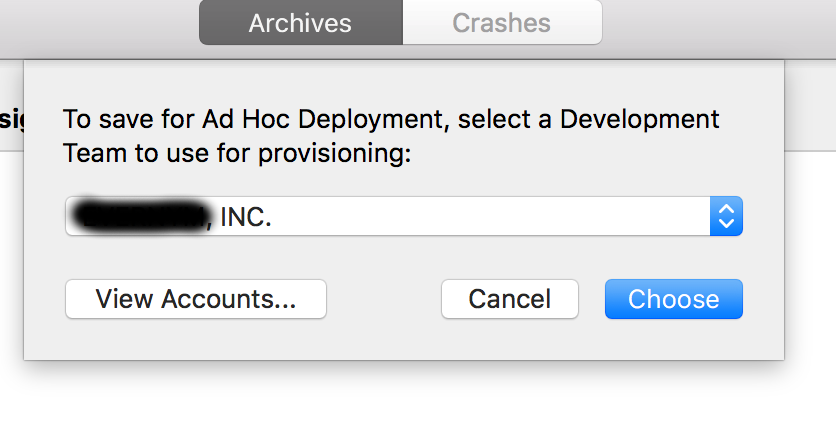Viewport: 836px width, 422px height.
Task: Select the blacked-out team name text
Action: tap(140, 216)
